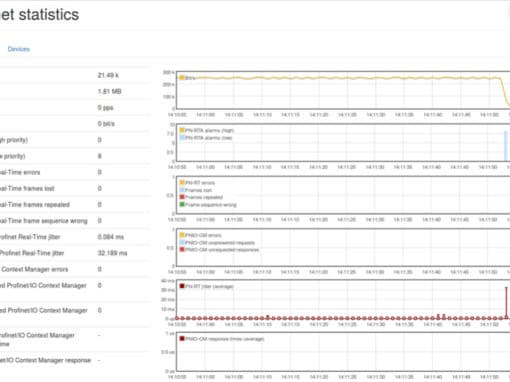Image resolution: width=510 pixels, height=382 pixels.
Task: Click light blue Frames lost legend swatch
Action: pyautogui.click(x=182, y=190)
